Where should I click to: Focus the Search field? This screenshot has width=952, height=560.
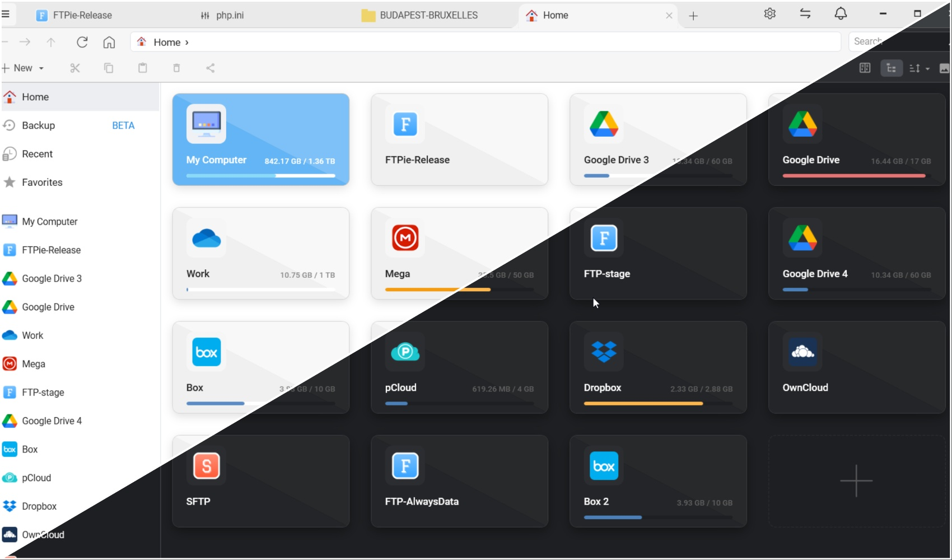point(899,41)
